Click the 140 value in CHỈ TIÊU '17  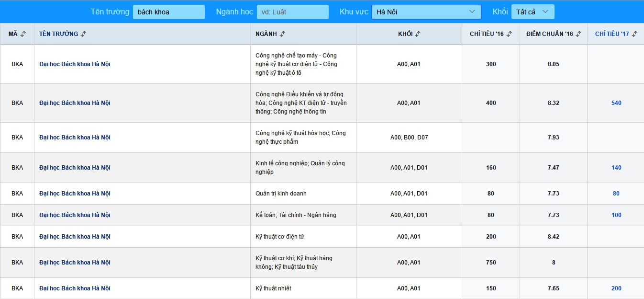616,168
